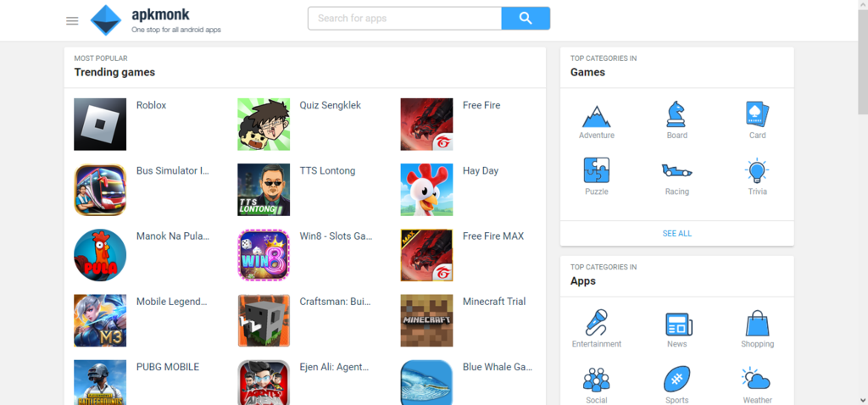Click the Free Fire MAX title

493,236
